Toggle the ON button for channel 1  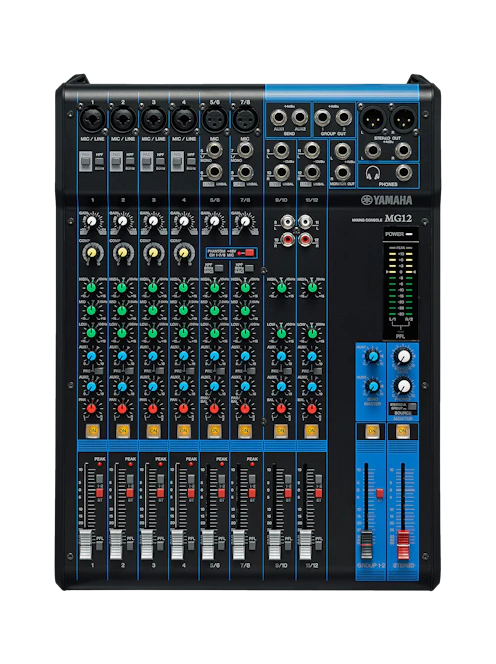click(x=92, y=431)
